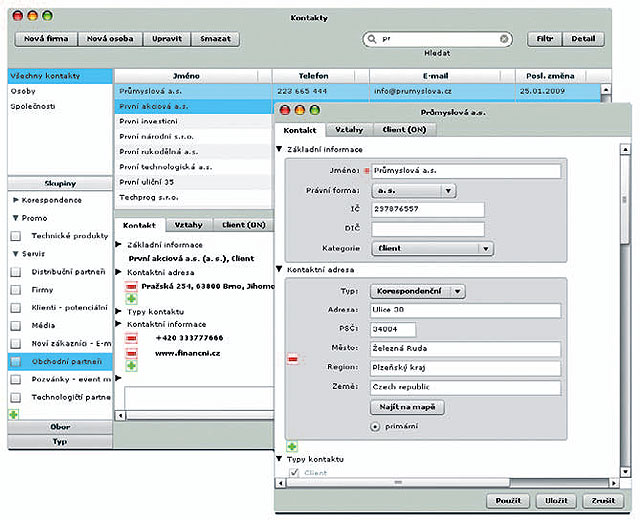The height and width of the screenshot is (520, 640).
Task: Click the Detail button
Action: click(x=583, y=39)
